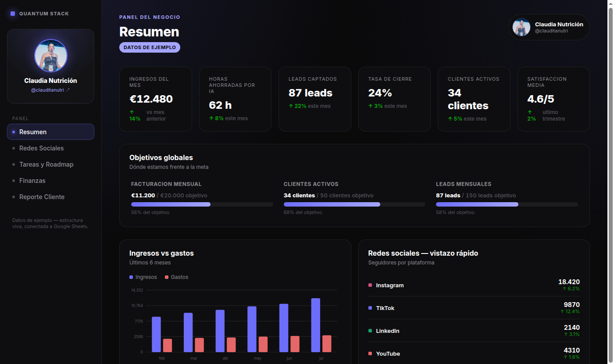Screen dimensions: 614x364
Task: Click the up arrow next to 5% este mes
Action: pyautogui.click(x=450, y=119)
